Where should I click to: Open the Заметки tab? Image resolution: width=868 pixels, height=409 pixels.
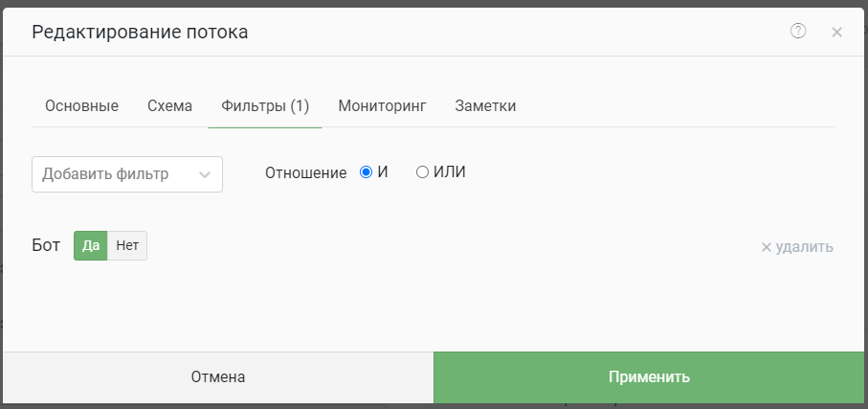[x=485, y=106]
